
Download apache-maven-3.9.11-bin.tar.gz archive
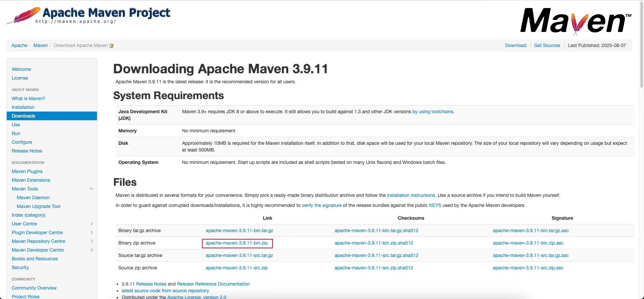click(x=239, y=230)
